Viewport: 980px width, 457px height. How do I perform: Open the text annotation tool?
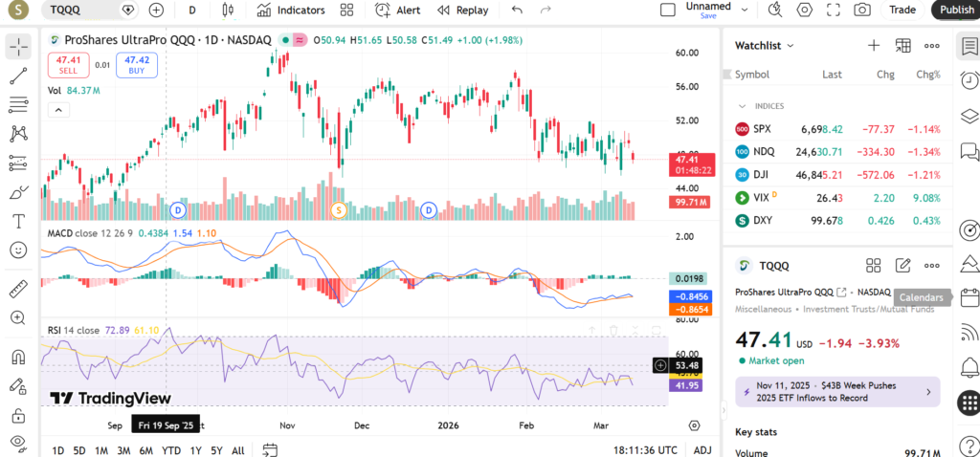18,221
